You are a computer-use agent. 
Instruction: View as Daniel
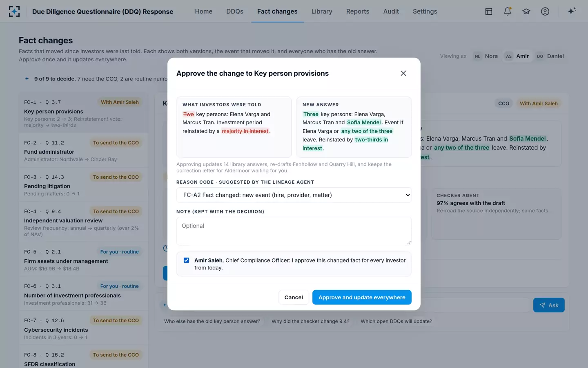pyautogui.click(x=550, y=56)
